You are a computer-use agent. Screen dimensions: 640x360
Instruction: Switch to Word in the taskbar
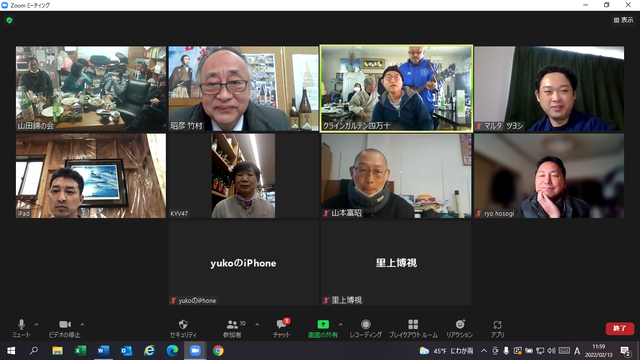pyautogui.click(x=103, y=351)
